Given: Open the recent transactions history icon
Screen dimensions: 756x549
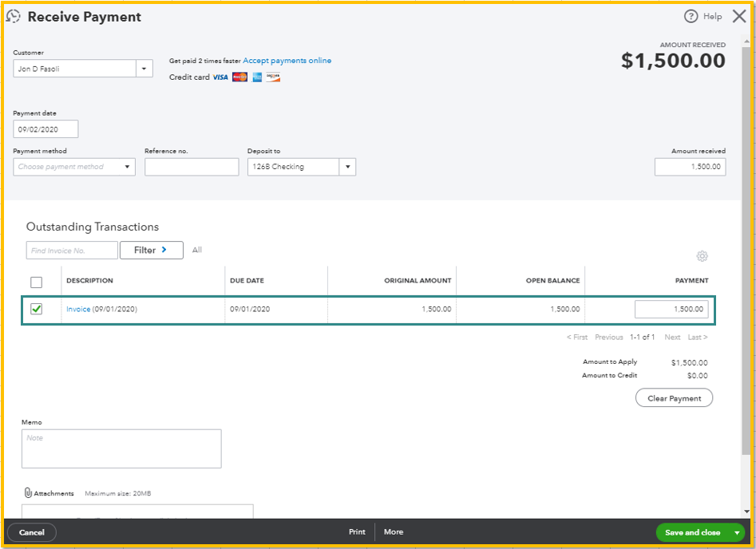Looking at the screenshot, I should [x=14, y=17].
